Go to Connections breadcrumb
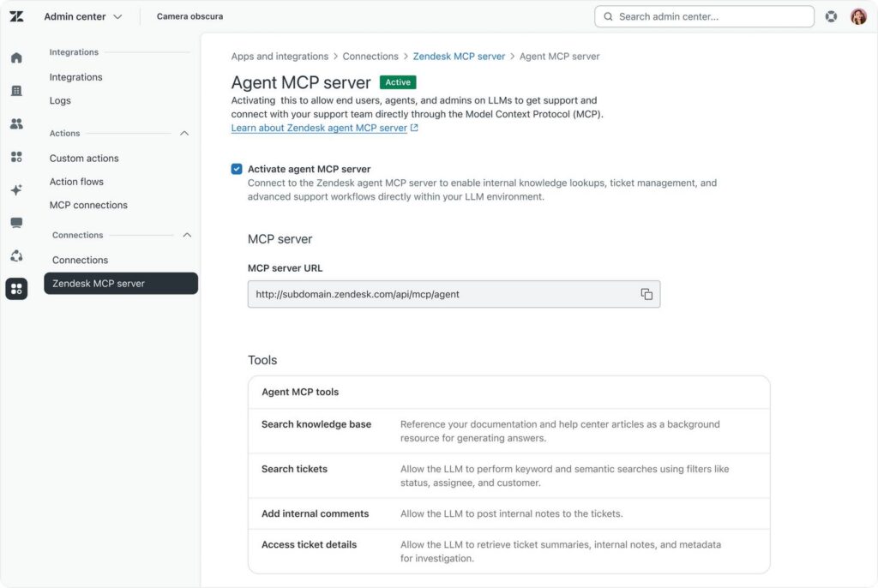The image size is (878, 588). (370, 57)
